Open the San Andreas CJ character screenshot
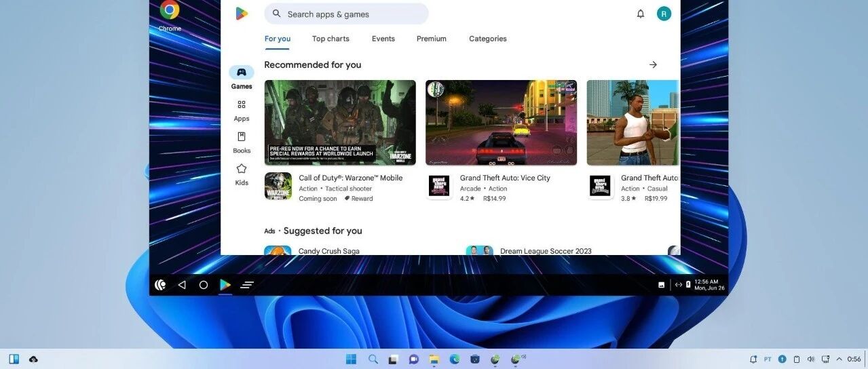Screen dimensions: 868x369 point(633,123)
